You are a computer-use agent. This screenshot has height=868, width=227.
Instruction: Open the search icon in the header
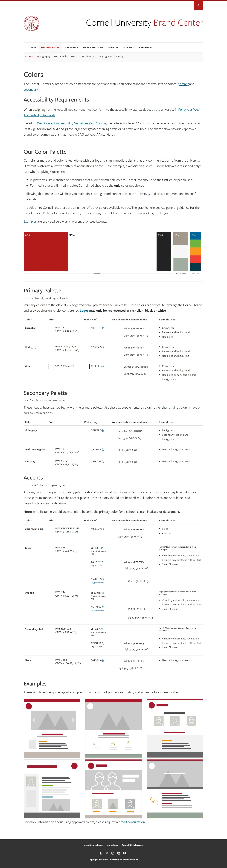(198, 5)
